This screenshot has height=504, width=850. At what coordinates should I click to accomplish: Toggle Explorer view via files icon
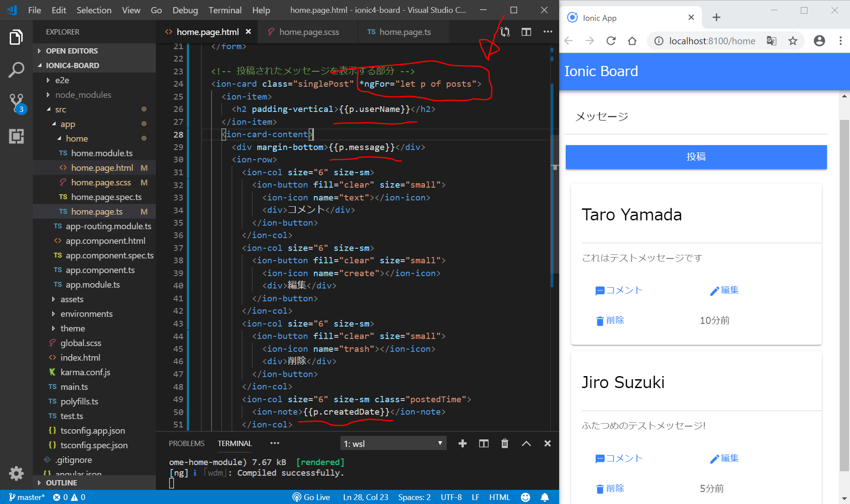(16, 37)
